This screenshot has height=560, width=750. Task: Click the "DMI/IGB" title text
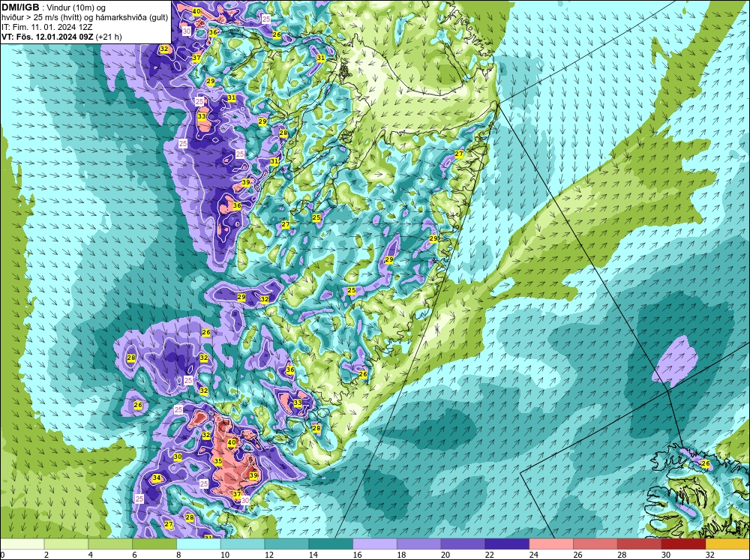20,7
